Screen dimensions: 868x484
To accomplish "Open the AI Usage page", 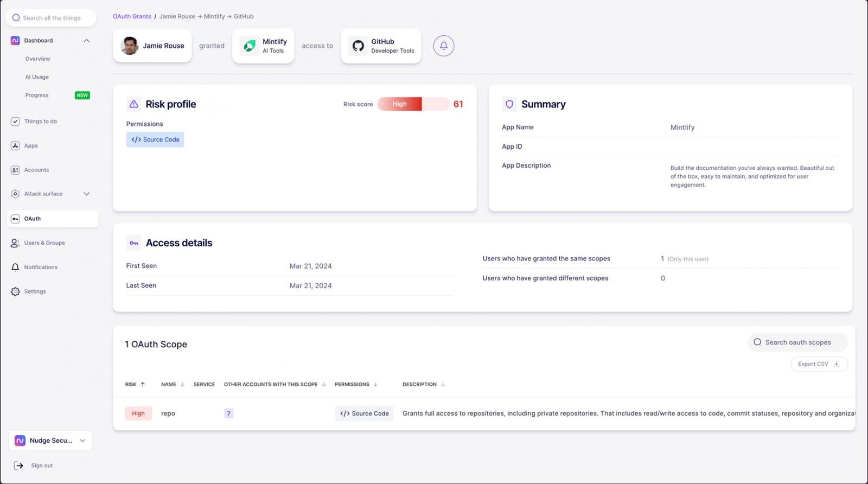I will tap(37, 77).
